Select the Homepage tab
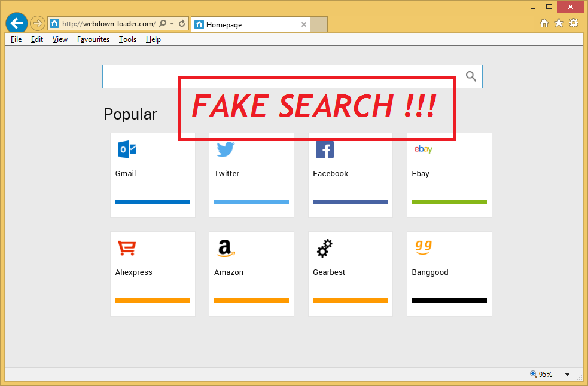This screenshot has height=386, width=588. pos(251,24)
